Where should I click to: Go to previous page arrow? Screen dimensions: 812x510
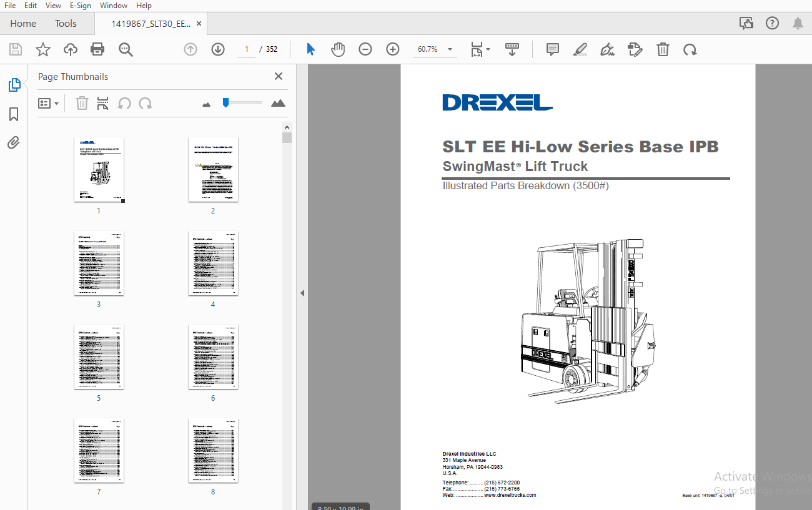tap(191, 49)
